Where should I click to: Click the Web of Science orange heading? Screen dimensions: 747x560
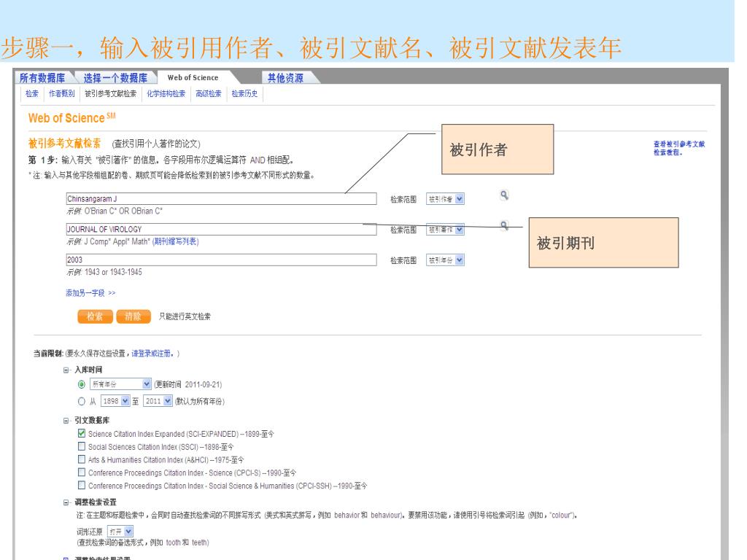click(x=71, y=117)
